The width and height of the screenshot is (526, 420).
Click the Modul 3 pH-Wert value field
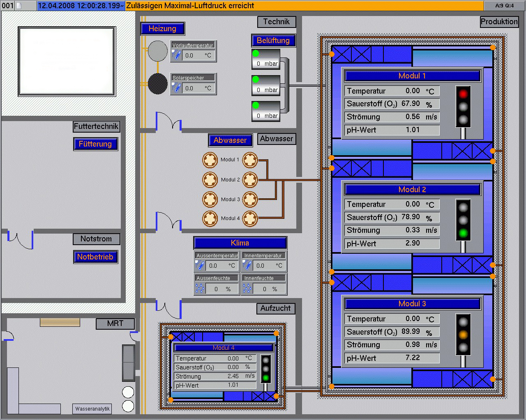click(413, 358)
